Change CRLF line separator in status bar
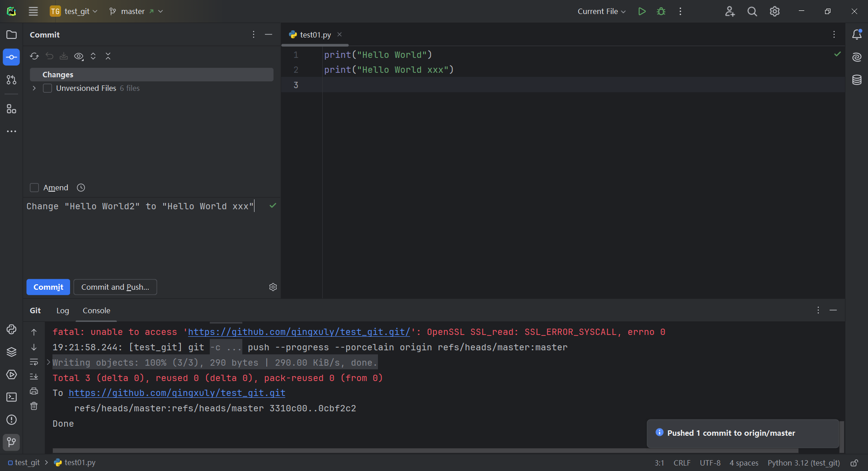Viewport: 868px width, 471px height. 682,463
